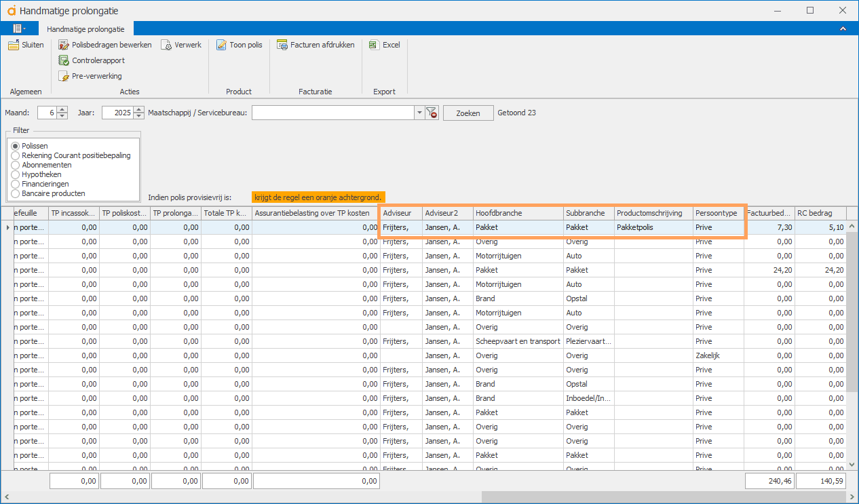Screen dimensions: 859x504
Task: Click the Inboedel/In... subbranche cell
Action: point(589,398)
